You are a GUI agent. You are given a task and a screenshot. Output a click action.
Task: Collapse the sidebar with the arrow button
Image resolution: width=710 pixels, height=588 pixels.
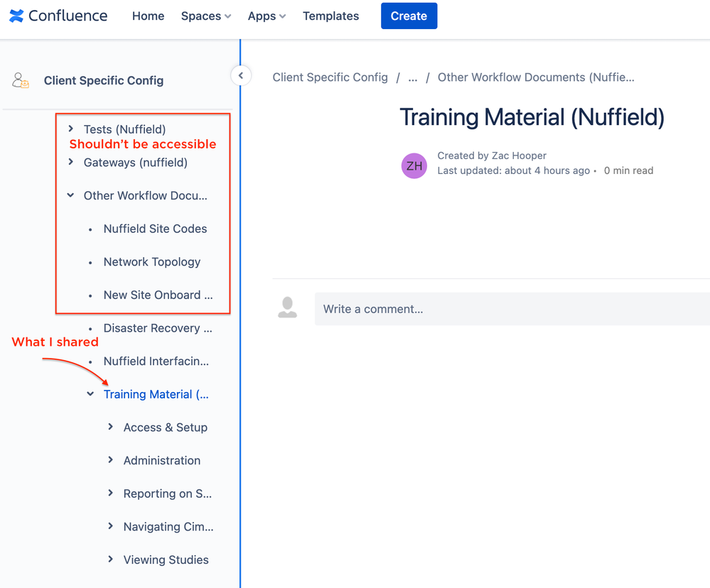[x=241, y=75]
